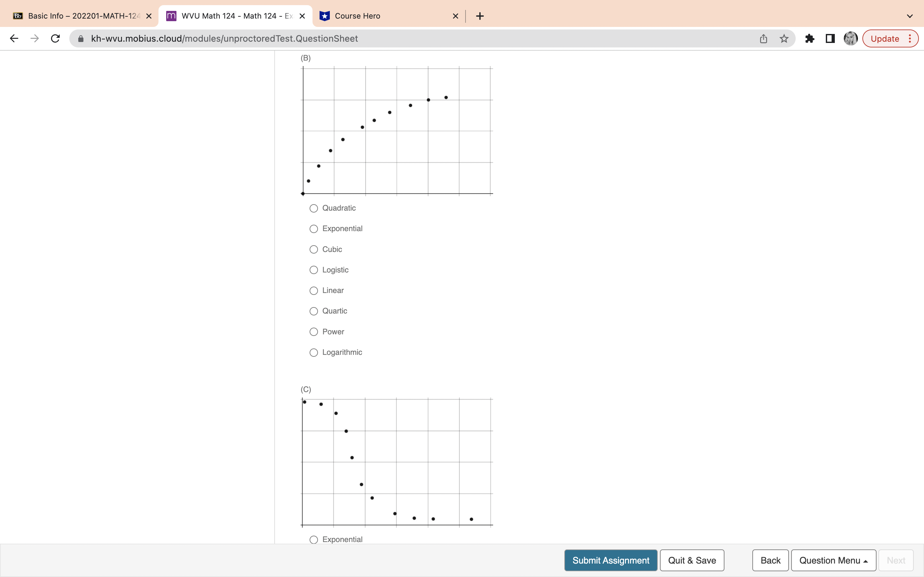The image size is (924, 577).
Task: Bookmark this page with star icon
Action: (784, 38)
